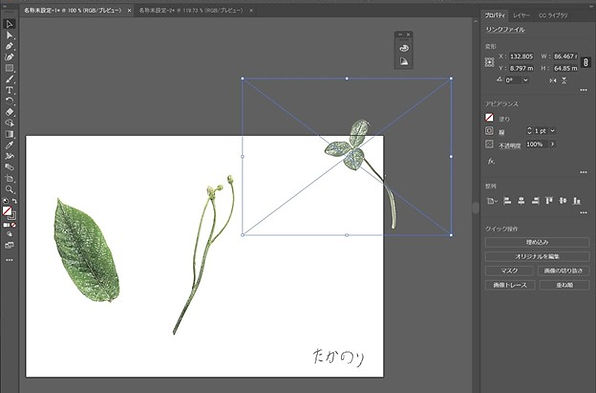
Task: Click the Appearance fill swatch
Action: pos(490,118)
